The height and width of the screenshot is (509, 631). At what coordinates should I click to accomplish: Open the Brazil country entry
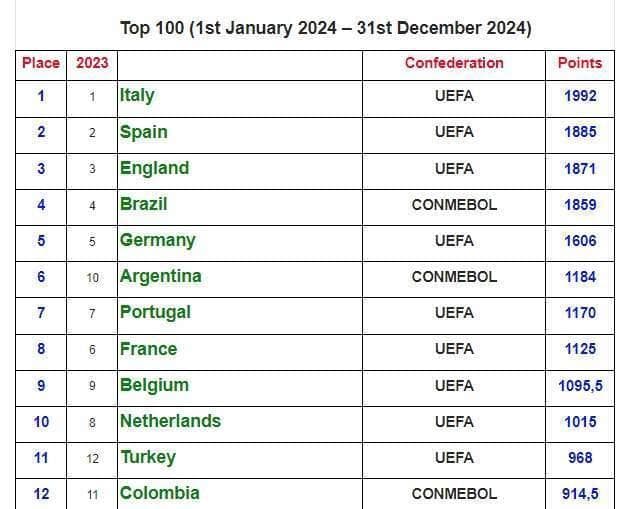tap(144, 204)
